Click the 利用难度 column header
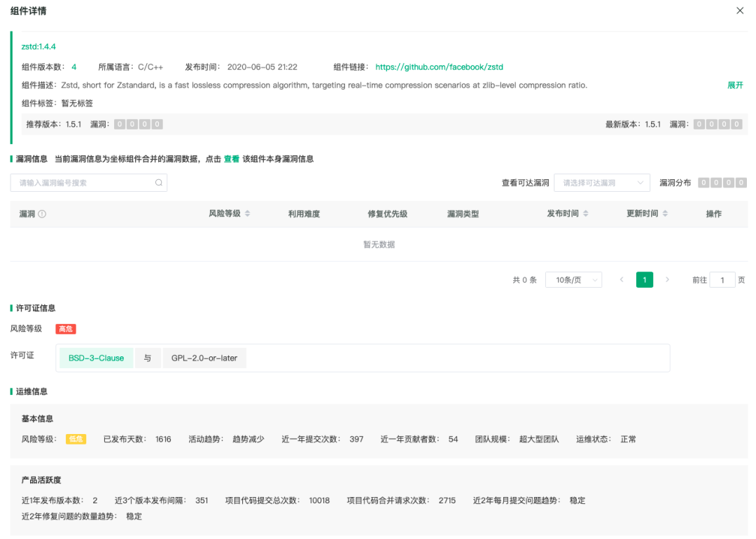The image size is (756, 539). point(304,214)
